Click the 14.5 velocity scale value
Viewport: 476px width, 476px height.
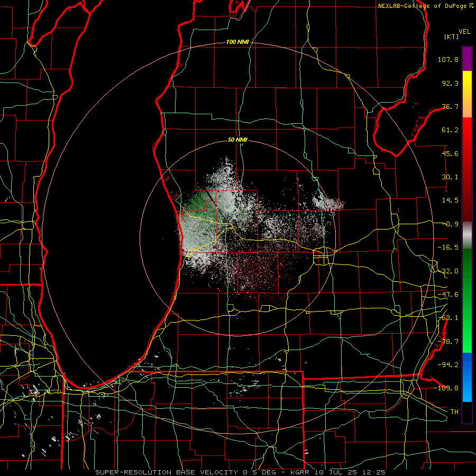[x=450, y=200]
